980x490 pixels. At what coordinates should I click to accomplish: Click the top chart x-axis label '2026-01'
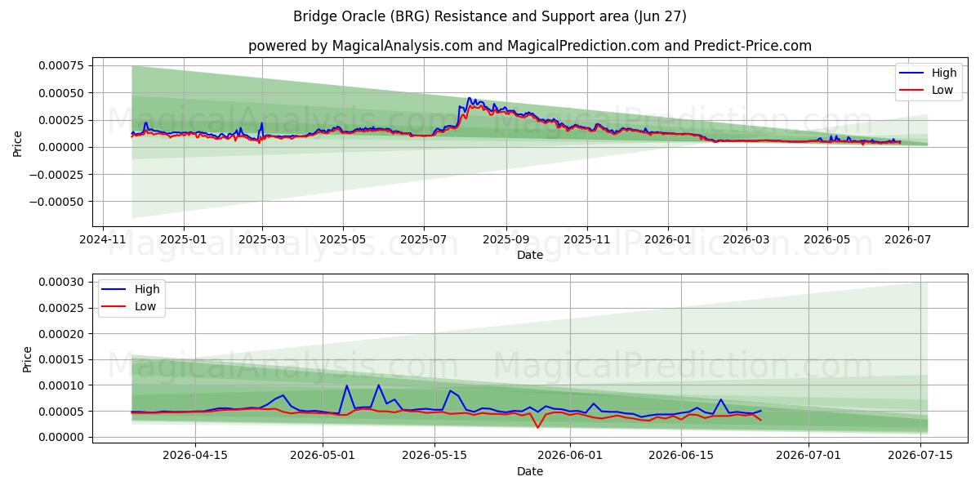click(667, 241)
